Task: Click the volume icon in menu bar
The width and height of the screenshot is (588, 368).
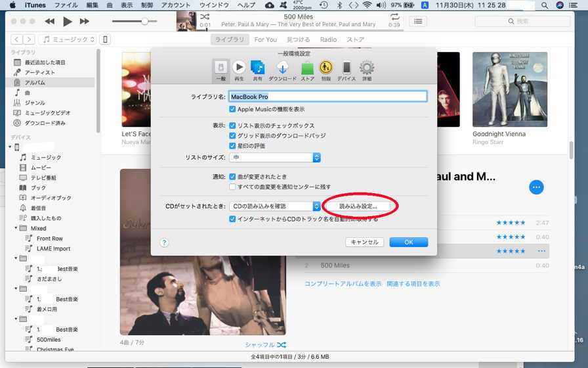Action: click(x=381, y=5)
